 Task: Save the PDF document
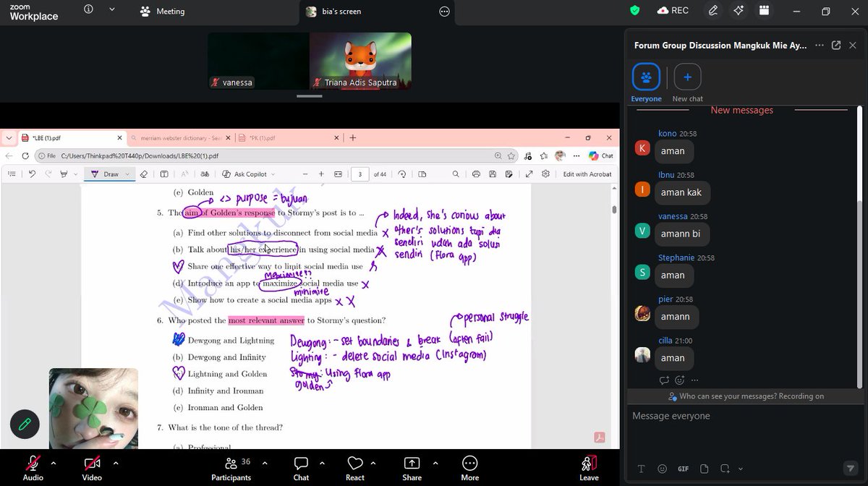[493, 174]
